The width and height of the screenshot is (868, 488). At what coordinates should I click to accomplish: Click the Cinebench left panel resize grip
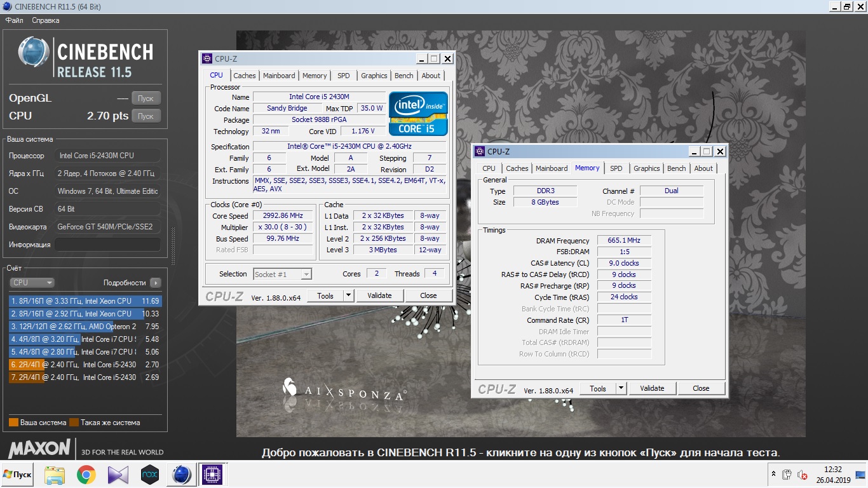pos(172,247)
